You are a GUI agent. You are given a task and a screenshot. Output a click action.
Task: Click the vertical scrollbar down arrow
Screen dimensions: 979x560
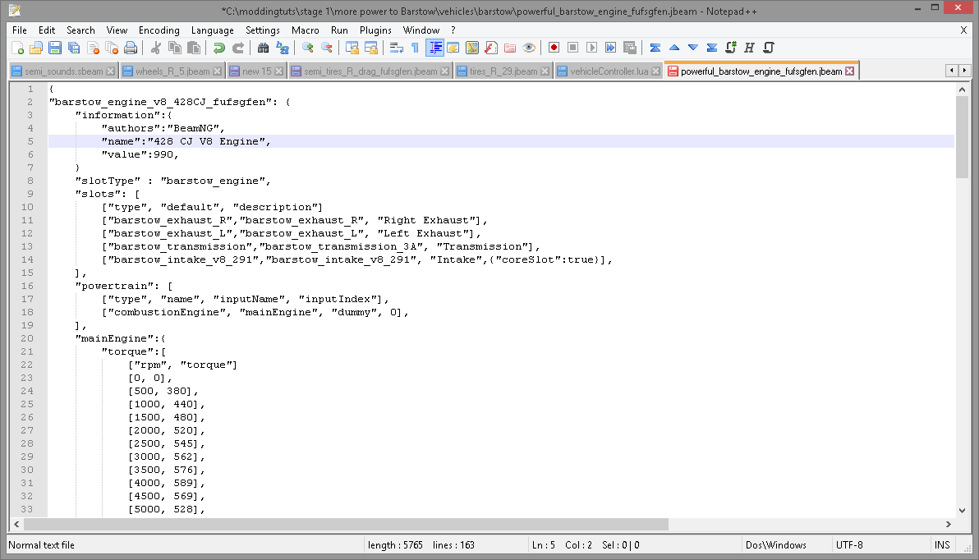coord(962,510)
